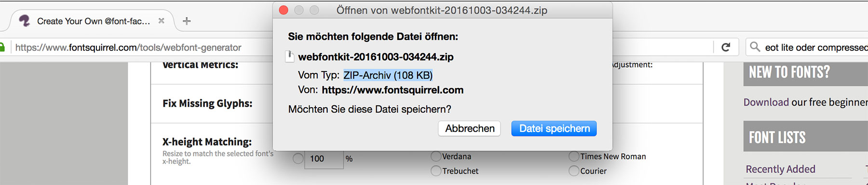This screenshot has height=185, width=868.
Task: Close the download dialog with red button
Action: (284, 10)
